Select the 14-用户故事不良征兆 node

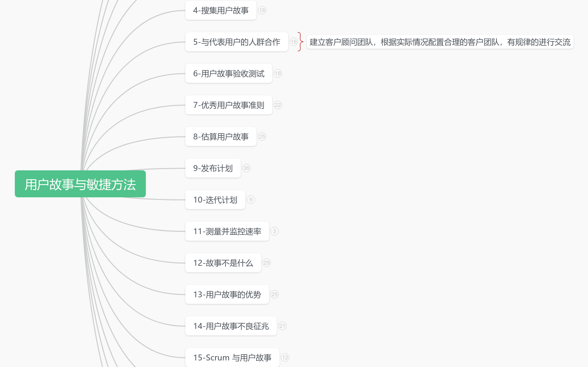tap(231, 326)
